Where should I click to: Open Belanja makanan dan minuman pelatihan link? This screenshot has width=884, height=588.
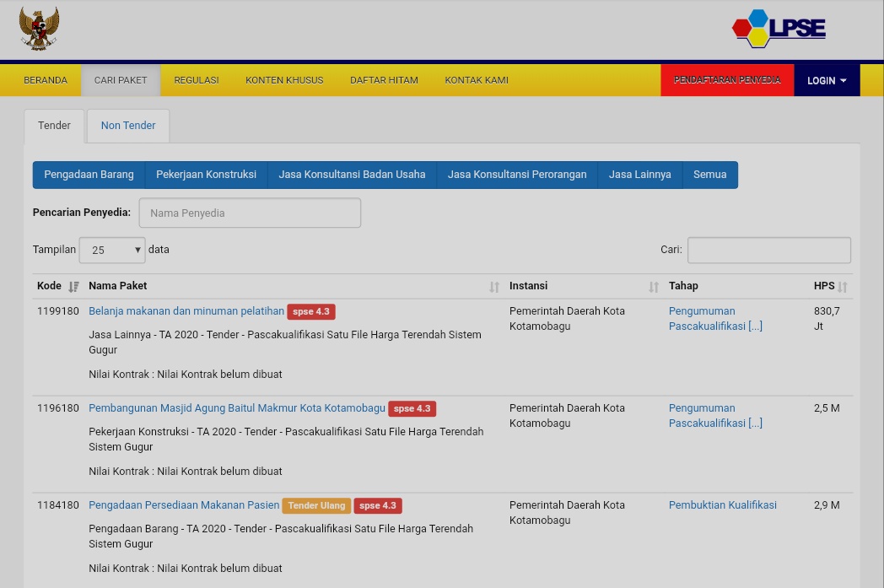pos(186,311)
